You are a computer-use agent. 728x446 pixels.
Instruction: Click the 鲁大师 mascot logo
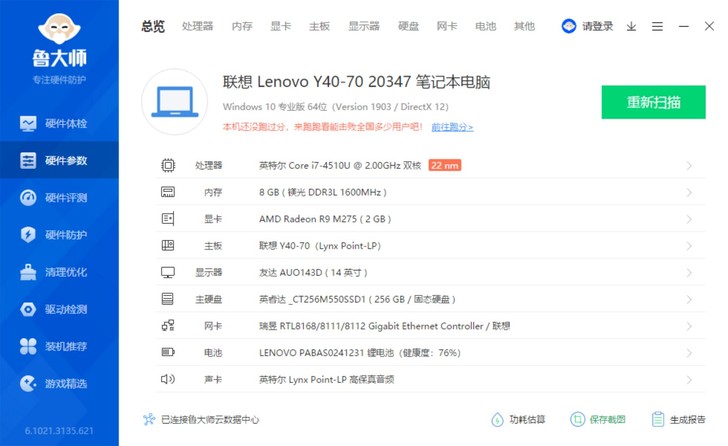click(x=59, y=29)
